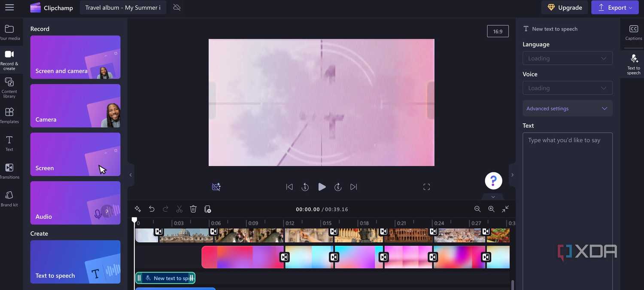The width and height of the screenshot is (644, 290).
Task: Click the cloud sync off icon
Action: tap(176, 7)
